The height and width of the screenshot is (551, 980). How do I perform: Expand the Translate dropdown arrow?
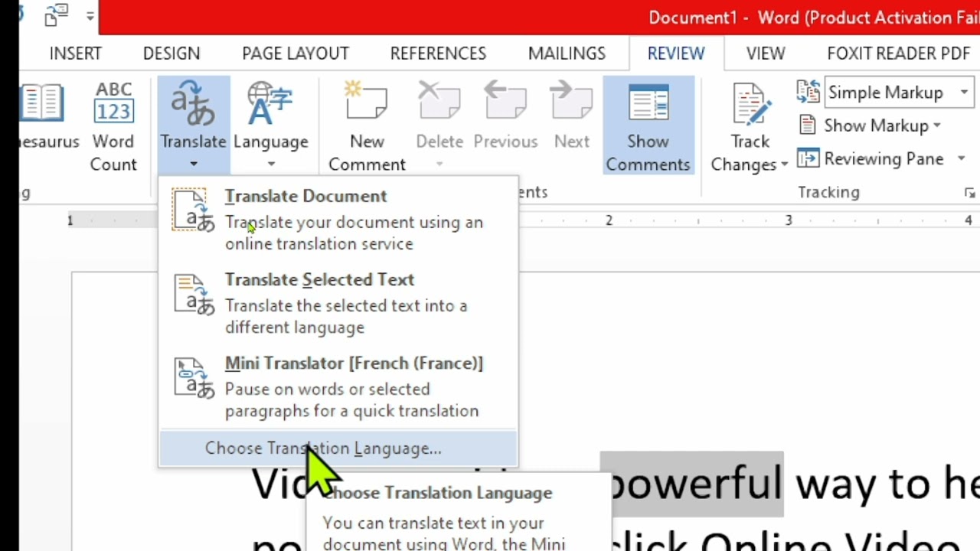(x=193, y=164)
